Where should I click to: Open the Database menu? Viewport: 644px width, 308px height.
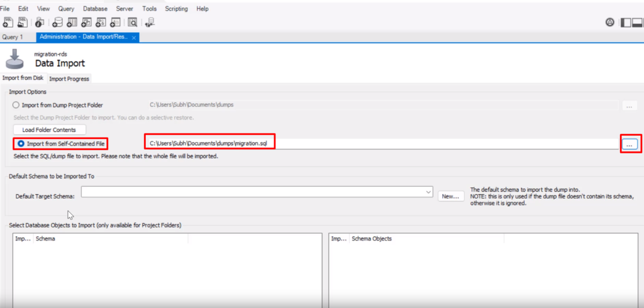95,9
